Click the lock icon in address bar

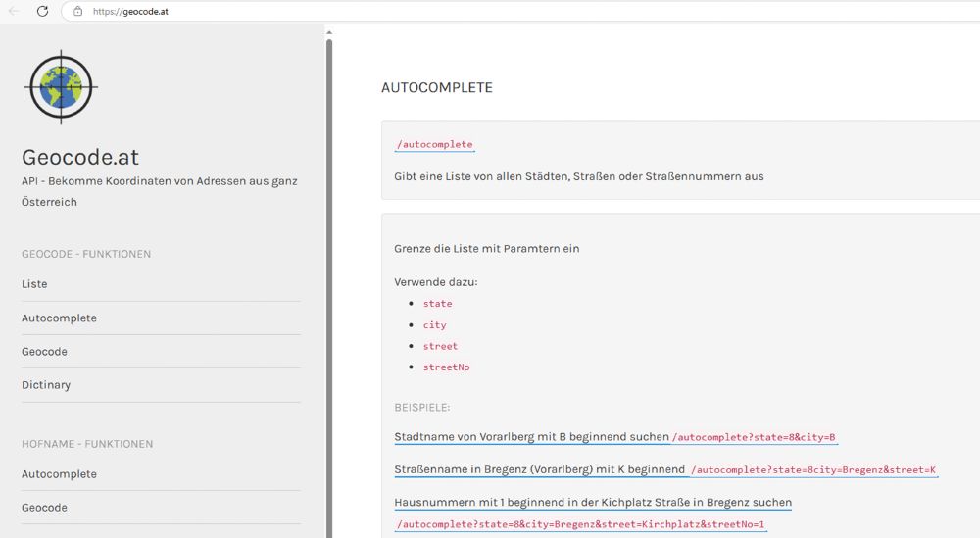coord(77,11)
